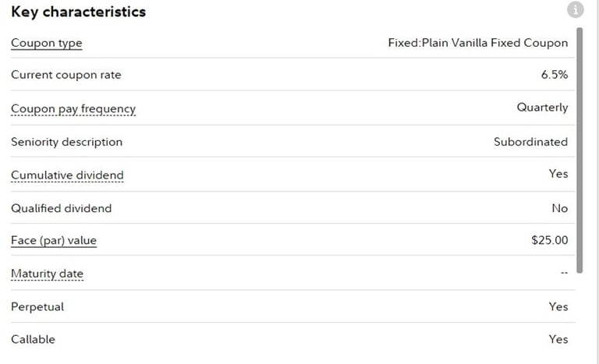Select the Quarterly frequency value
This screenshot has width=599, height=364.
542,108
